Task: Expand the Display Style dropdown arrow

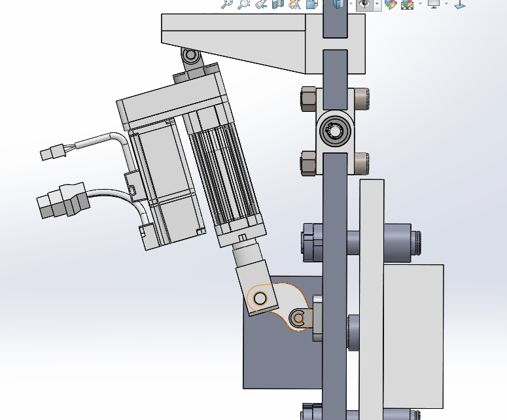Action: pos(351,4)
